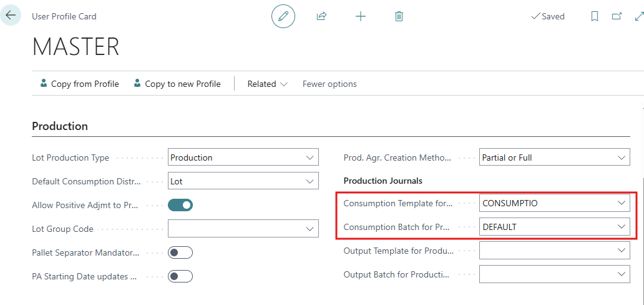644x305 pixels.
Task: Open page in new window icon
Action: tap(617, 16)
